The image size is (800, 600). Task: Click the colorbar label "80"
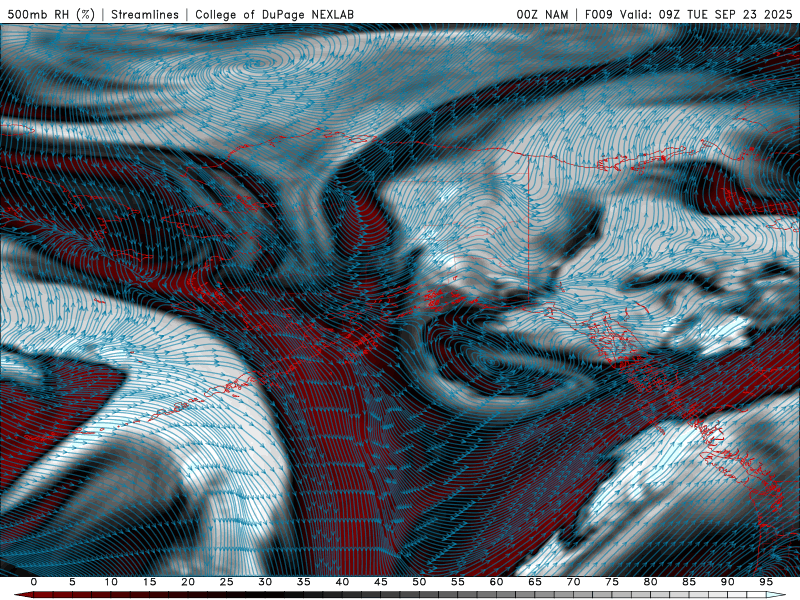click(651, 582)
